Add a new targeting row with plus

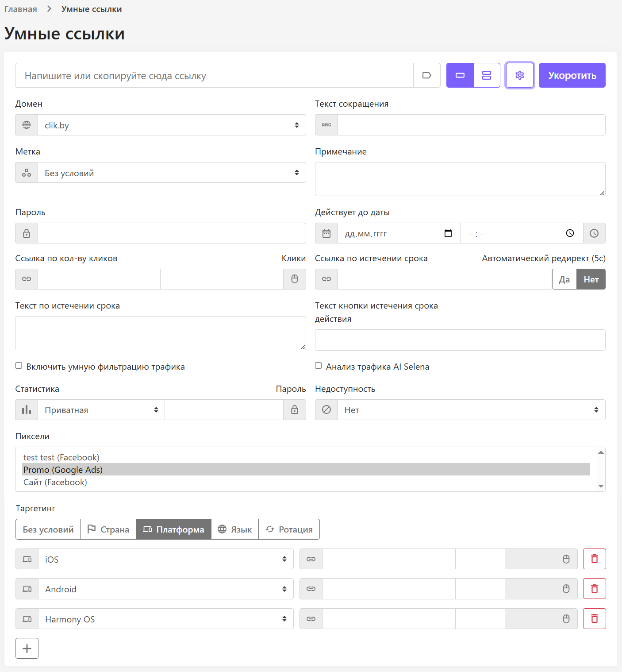pos(27,649)
